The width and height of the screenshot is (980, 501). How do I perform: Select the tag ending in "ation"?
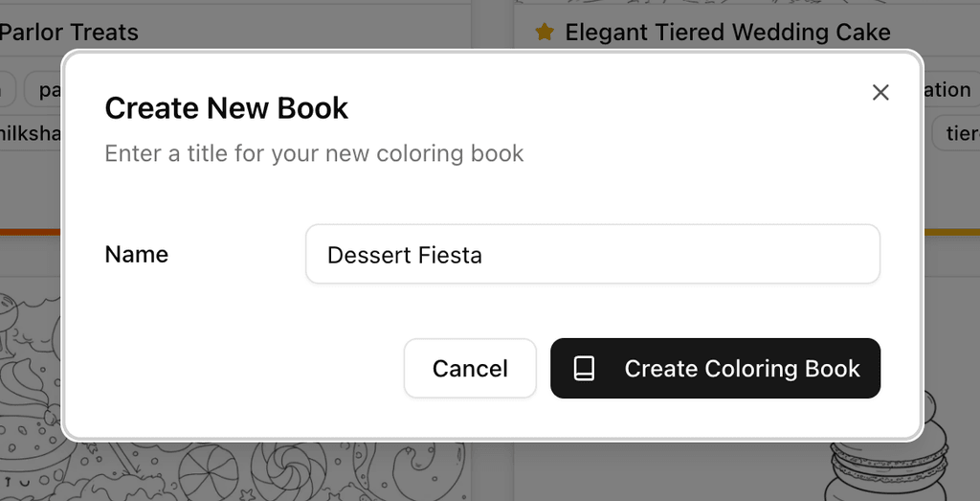pos(947,90)
